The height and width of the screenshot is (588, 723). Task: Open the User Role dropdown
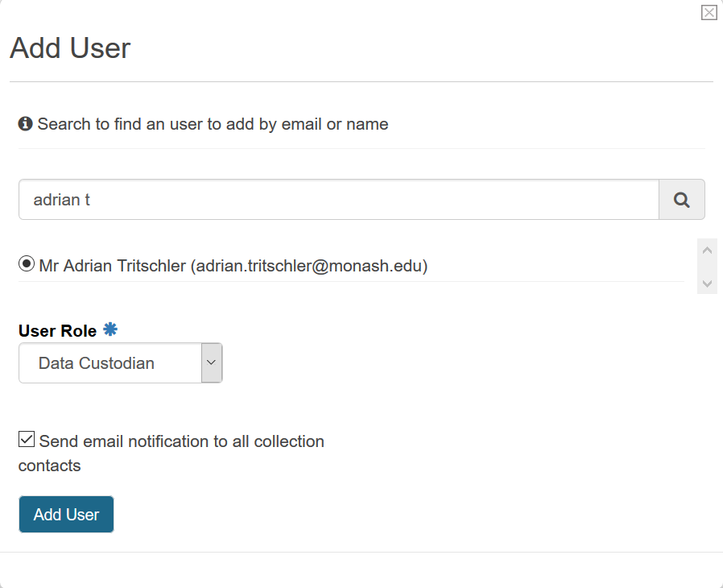pos(120,363)
